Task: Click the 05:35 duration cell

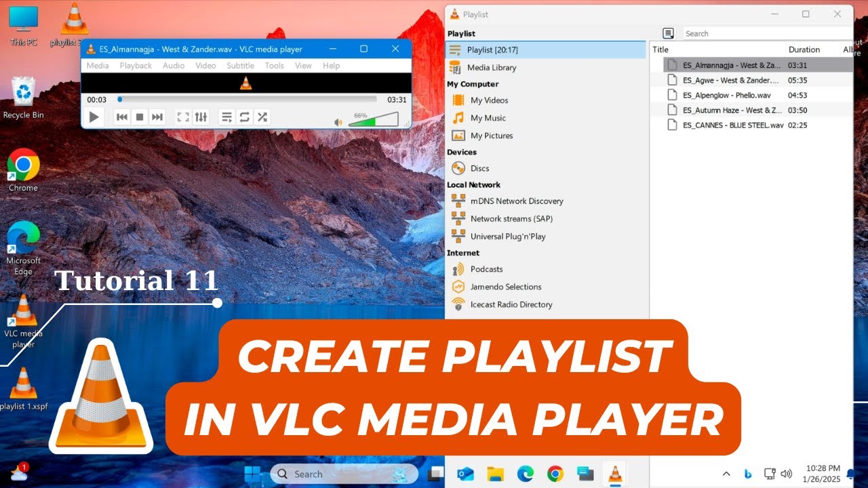Action: [x=797, y=80]
